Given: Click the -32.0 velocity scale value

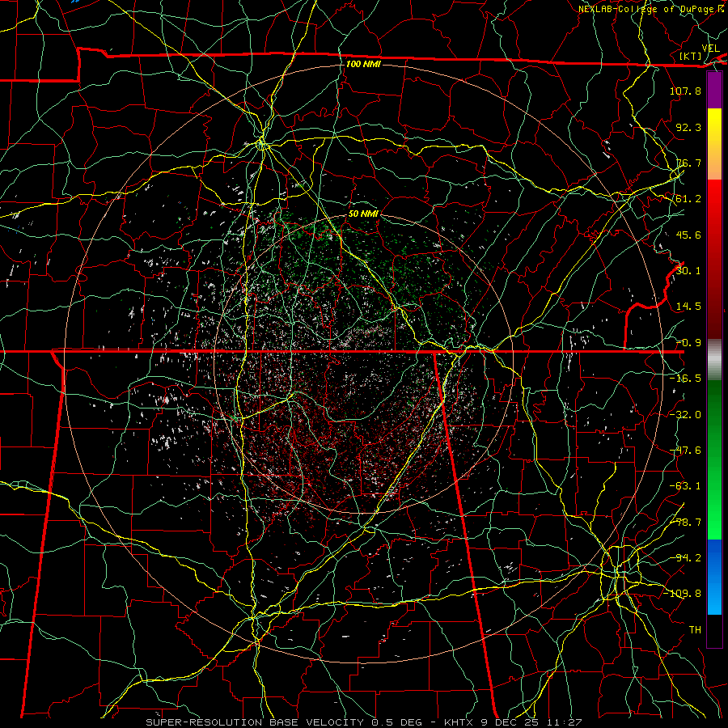Looking at the screenshot, I should click(x=685, y=415).
